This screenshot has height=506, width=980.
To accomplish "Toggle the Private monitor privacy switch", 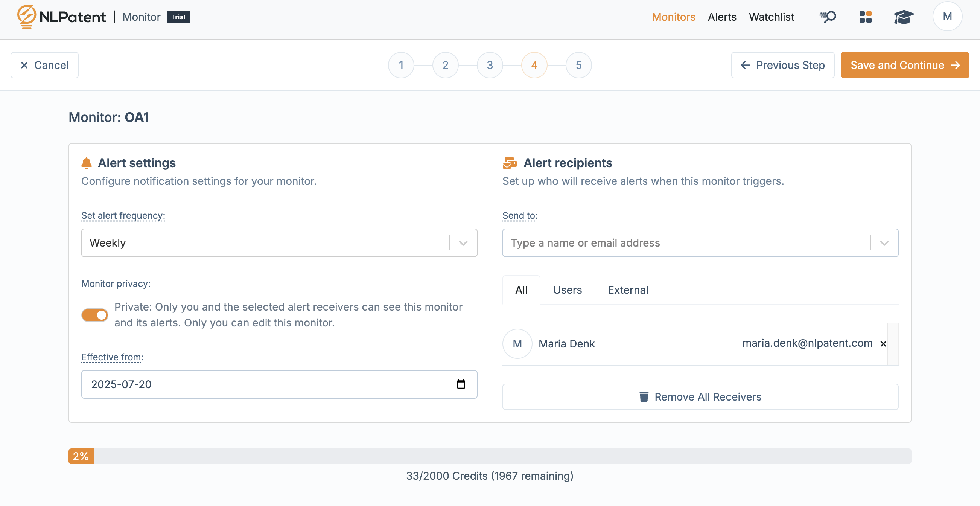I will point(95,315).
